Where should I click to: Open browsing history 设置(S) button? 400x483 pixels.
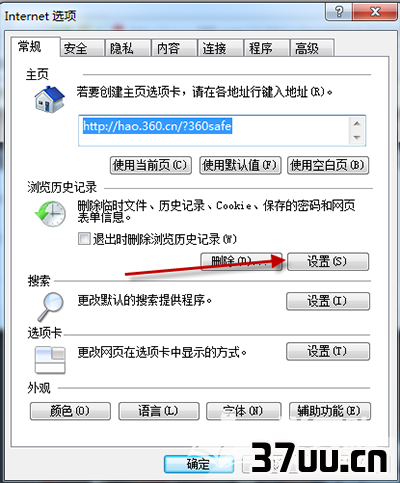point(328,262)
